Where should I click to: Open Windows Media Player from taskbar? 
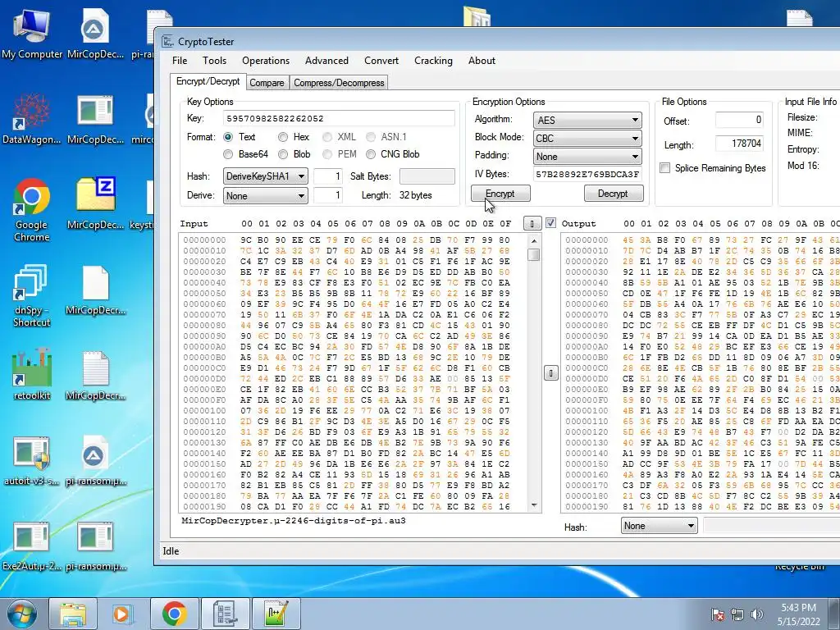(123, 614)
